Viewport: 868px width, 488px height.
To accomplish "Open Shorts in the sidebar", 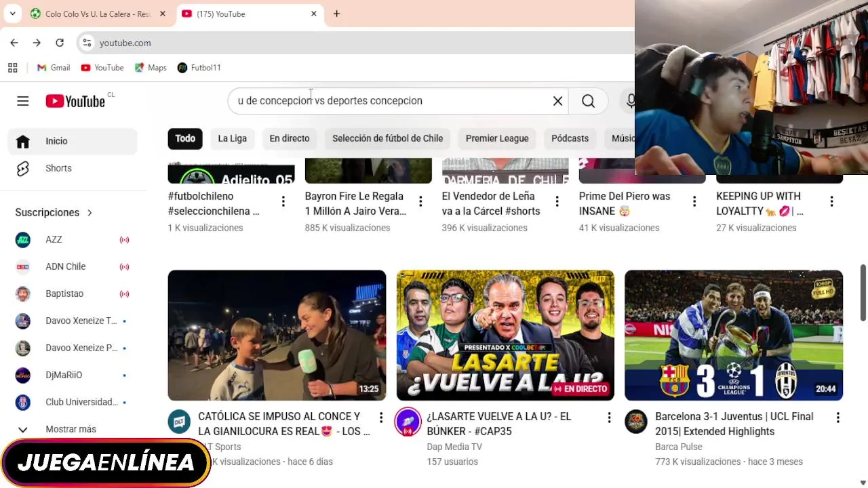I will [73, 168].
